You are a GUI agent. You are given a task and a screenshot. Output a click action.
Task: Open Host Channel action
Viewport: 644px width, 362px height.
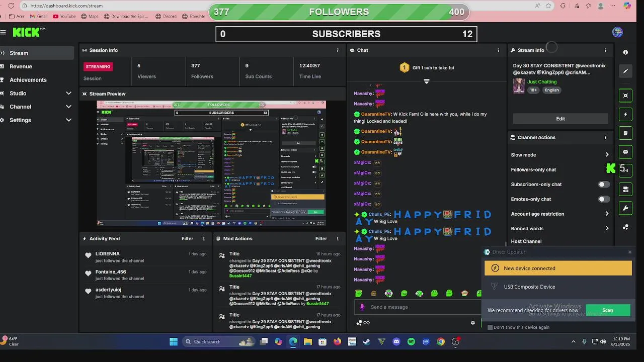(526, 241)
